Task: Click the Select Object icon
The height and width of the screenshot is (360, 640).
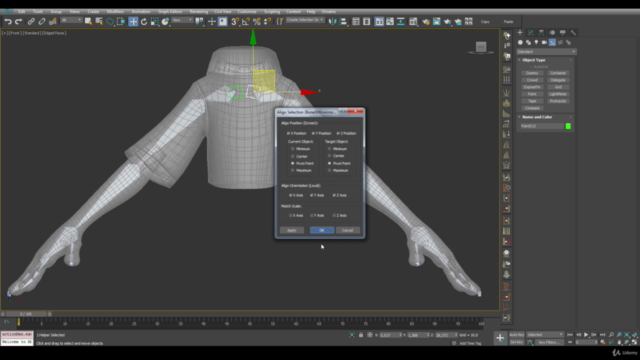Action: pyautogui.click(x=88, y=22)
